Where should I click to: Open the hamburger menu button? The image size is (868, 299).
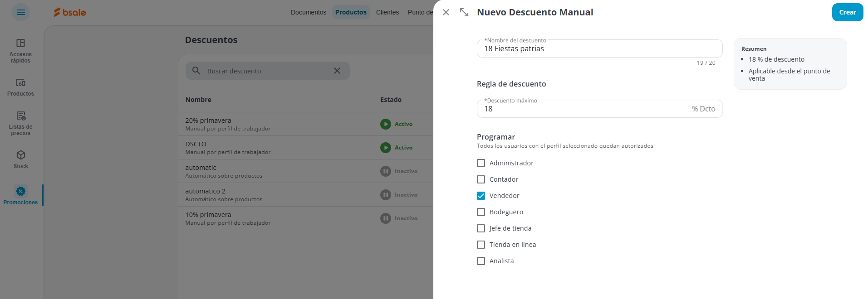[21, 12]
